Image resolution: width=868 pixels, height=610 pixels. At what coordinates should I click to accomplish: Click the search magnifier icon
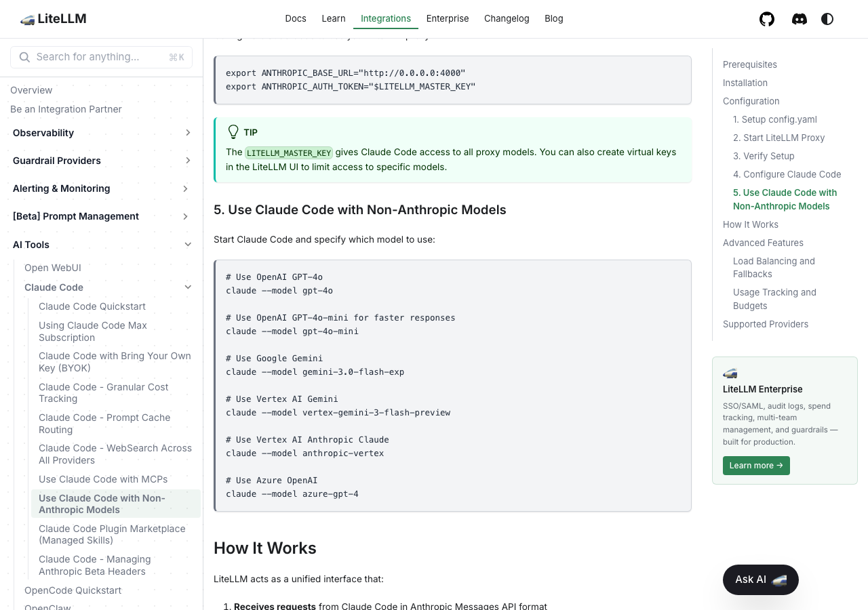tap(24, 58)
